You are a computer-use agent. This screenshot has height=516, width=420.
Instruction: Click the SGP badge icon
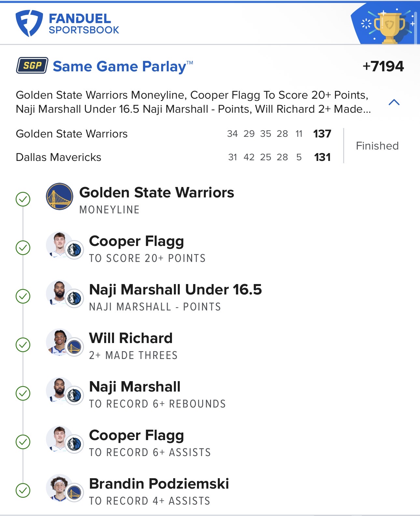[x=32, y=65]
